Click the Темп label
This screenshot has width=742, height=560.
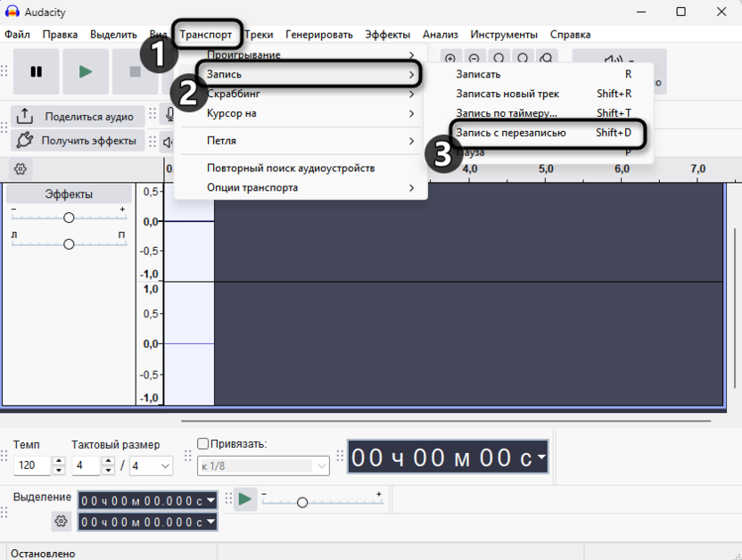[x=27, y=445]
